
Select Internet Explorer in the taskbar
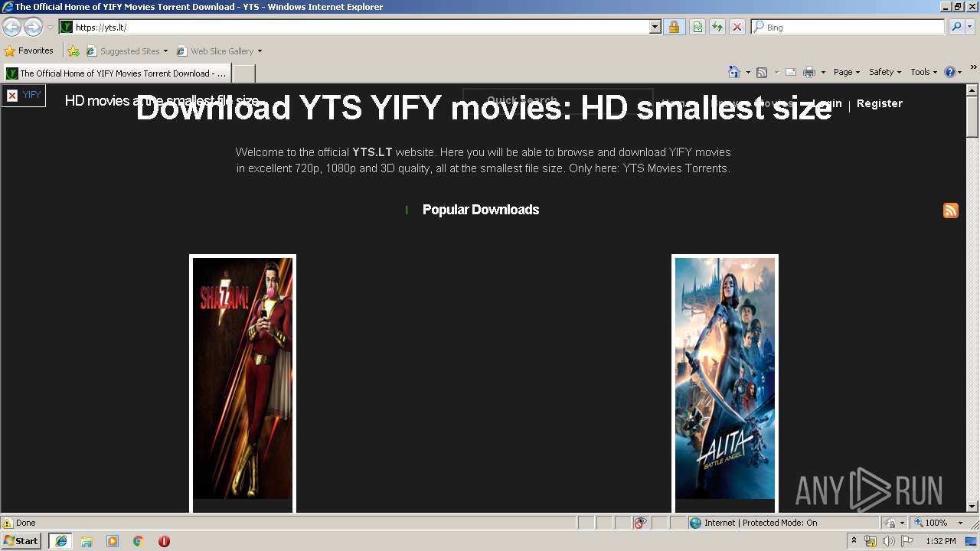click(x=60, y=541)
